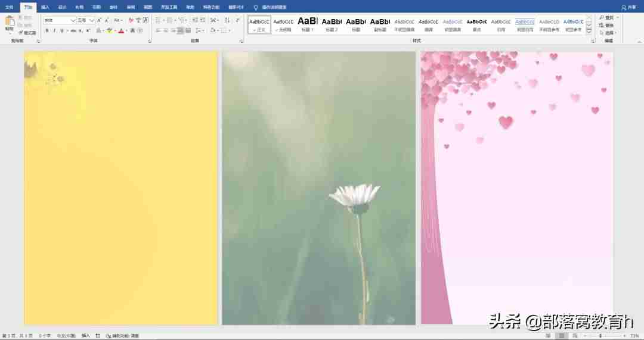The height and width of the screenshot is (340, 644).
Task: Apply the 正文 (Normal) style
Action: click(x=259, y=24)
